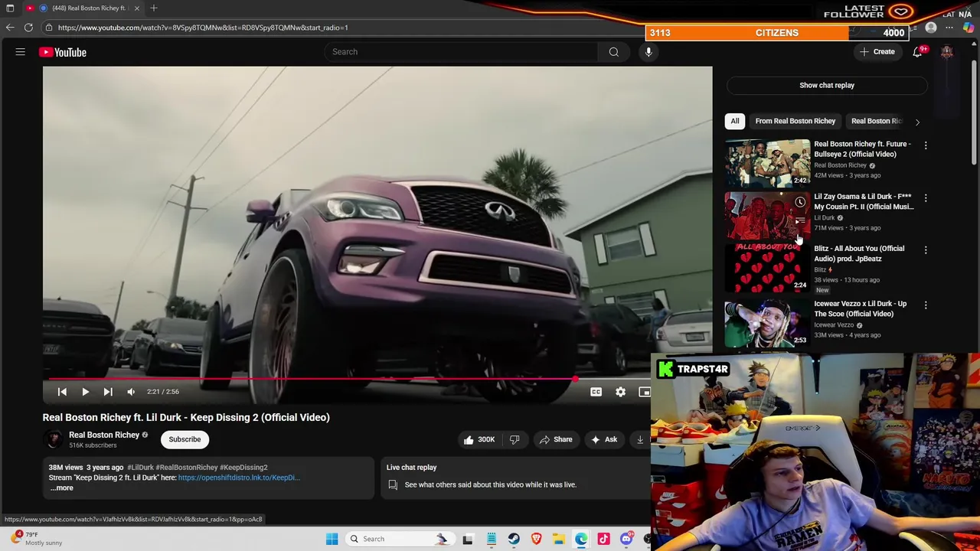The image size is (980, 551).
Task: Open the browser tab actions menu icon
Action: click(10, 8)
